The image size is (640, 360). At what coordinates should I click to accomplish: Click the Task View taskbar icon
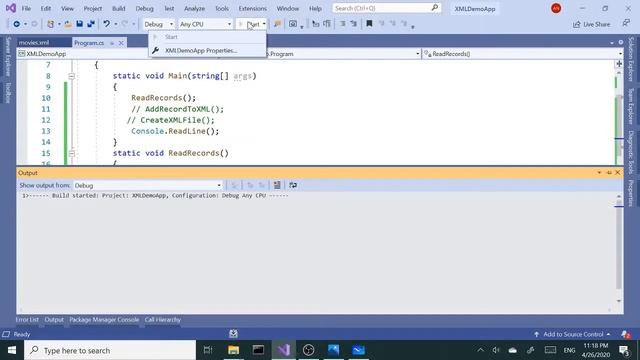click(x=208, y=350)
